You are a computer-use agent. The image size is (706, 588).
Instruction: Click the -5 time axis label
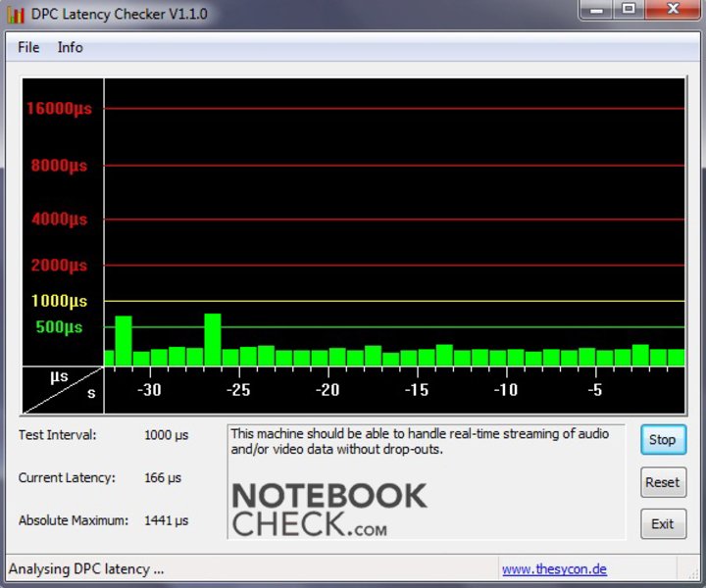pyautogui.click(x=595, y=390)
